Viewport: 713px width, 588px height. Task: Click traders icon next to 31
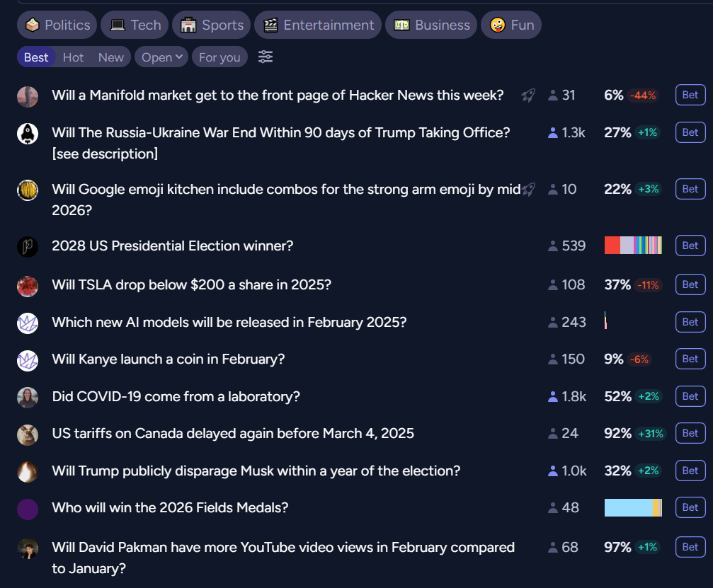(553, 96)
